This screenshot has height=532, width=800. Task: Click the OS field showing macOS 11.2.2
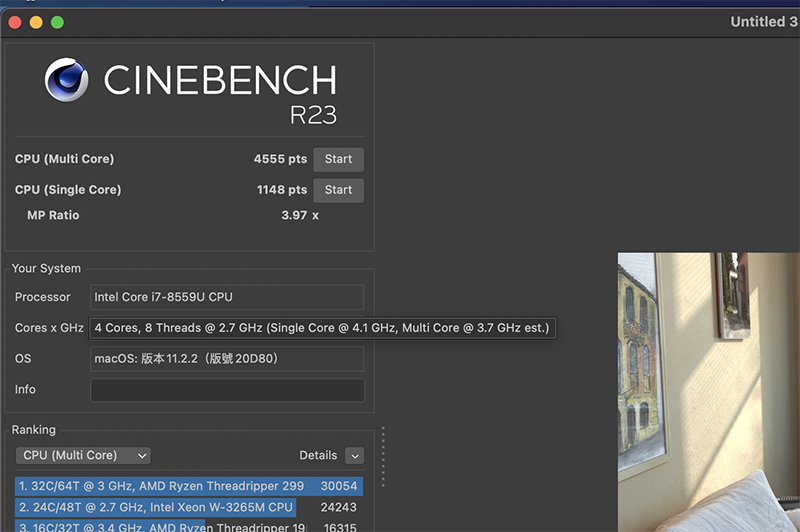227,359
